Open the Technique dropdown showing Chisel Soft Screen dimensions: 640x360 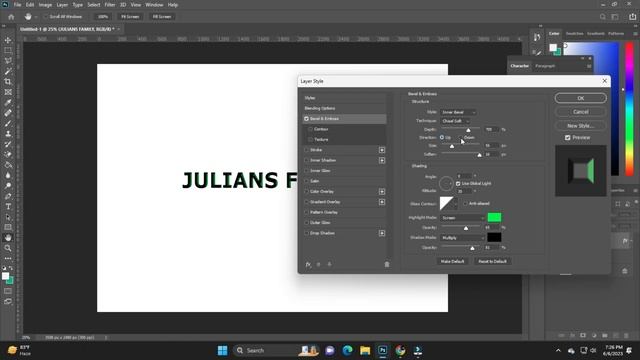tap(455, 121)
